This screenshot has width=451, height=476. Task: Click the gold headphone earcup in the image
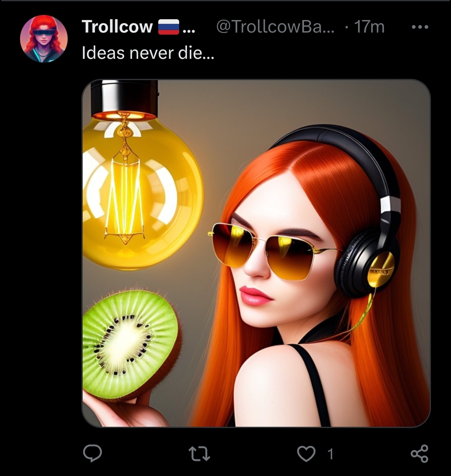(x=381, y=269)
